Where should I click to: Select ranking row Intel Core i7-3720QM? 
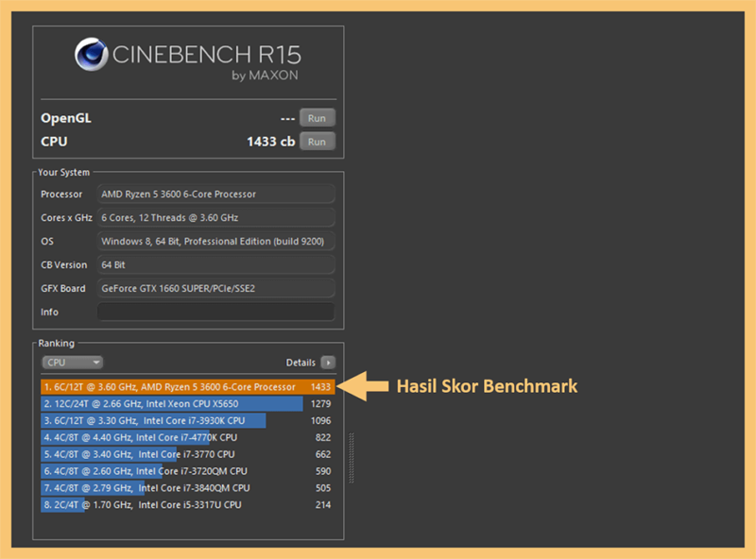(x=187, y=471)
